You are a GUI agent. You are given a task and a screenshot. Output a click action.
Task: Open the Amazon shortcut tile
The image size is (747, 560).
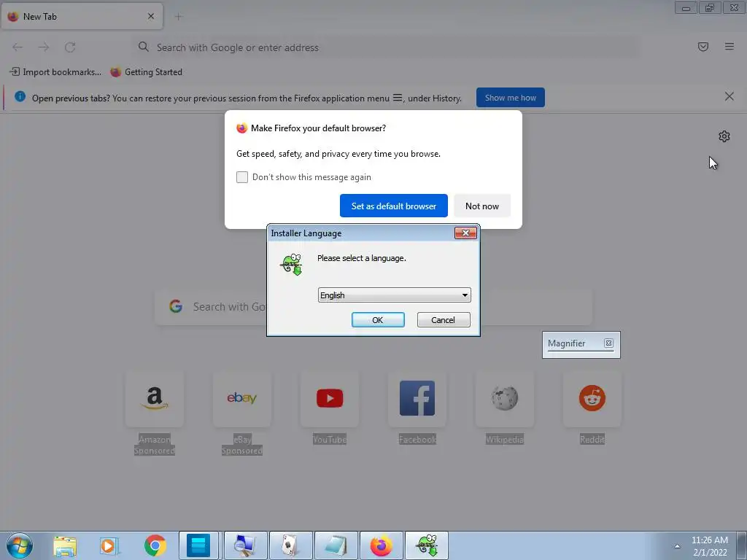pos(155,399)
